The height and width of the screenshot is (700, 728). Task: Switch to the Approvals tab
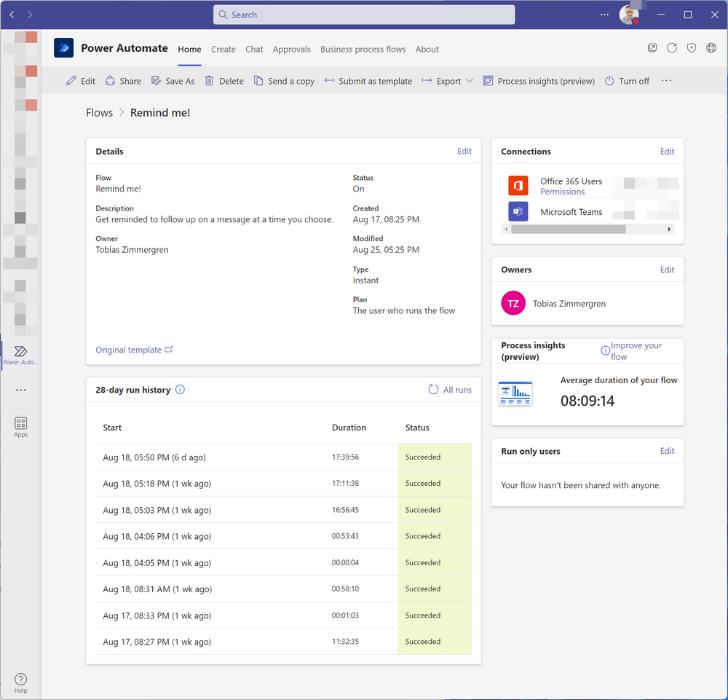pyautogui.click(x=291, y=49)
